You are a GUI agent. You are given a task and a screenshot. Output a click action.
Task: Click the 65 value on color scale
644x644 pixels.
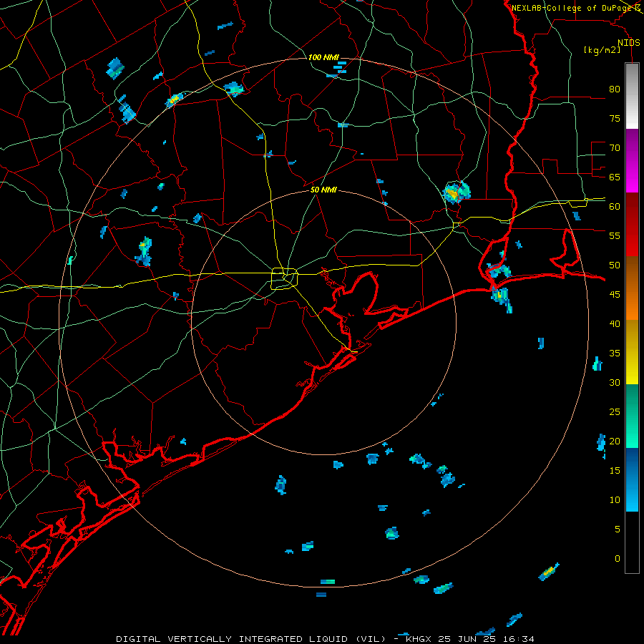click(x=615, y=177)
